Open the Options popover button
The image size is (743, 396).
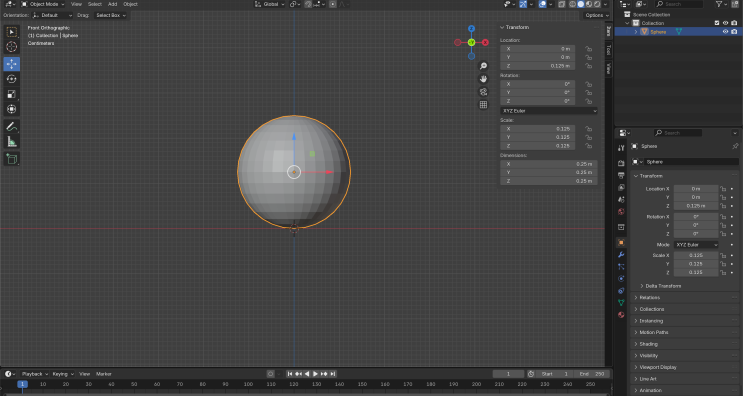(x=597, y=15)
